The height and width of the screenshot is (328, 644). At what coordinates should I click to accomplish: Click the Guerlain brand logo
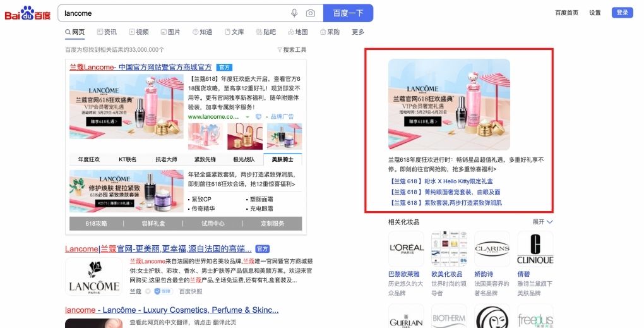click(406, 316)
